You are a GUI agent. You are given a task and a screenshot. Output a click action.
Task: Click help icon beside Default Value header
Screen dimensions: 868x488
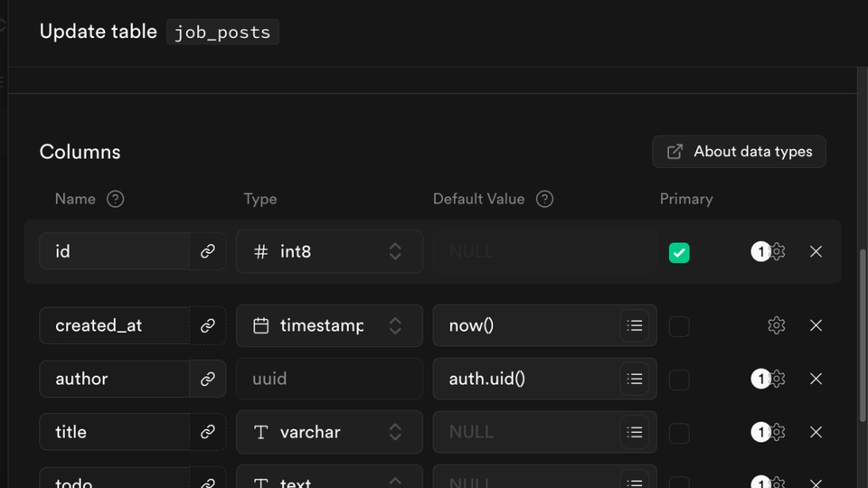[544, 199]
